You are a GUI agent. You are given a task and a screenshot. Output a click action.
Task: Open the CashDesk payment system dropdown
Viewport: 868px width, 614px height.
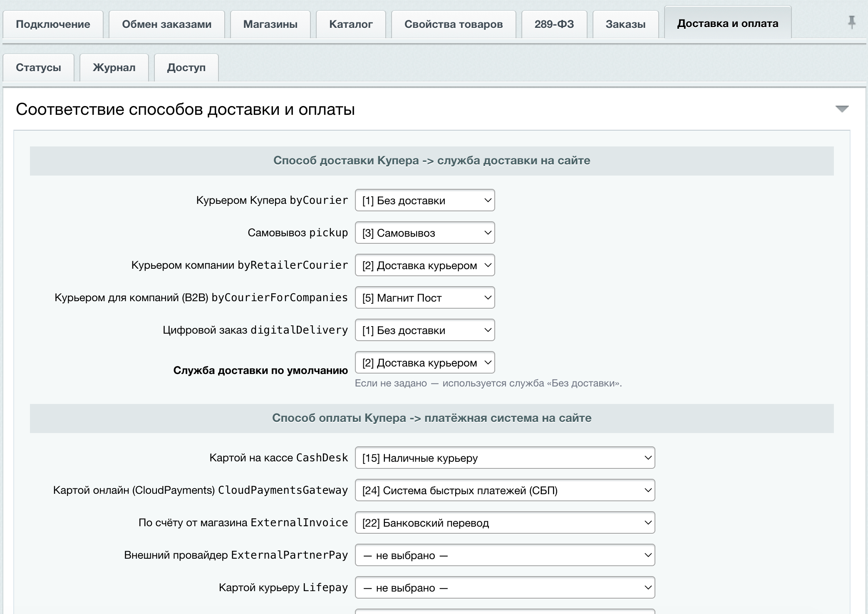505,458
